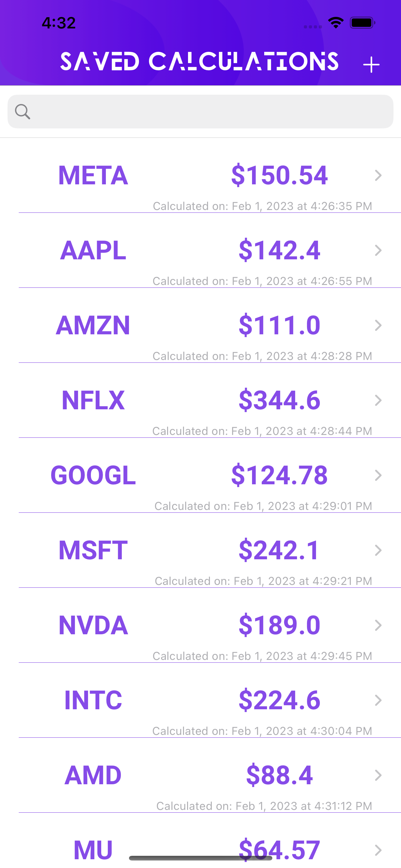
Task: Select the AMD ticker entry
Action: tap(93, 775)
